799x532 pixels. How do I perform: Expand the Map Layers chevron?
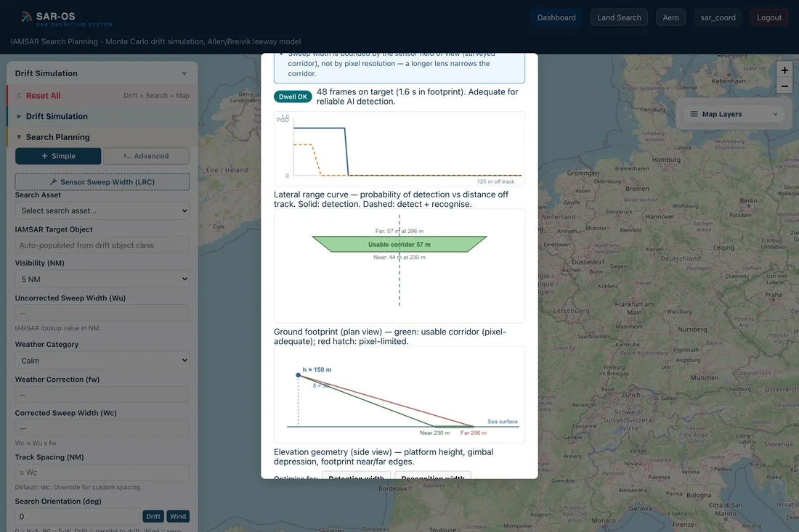775,114
